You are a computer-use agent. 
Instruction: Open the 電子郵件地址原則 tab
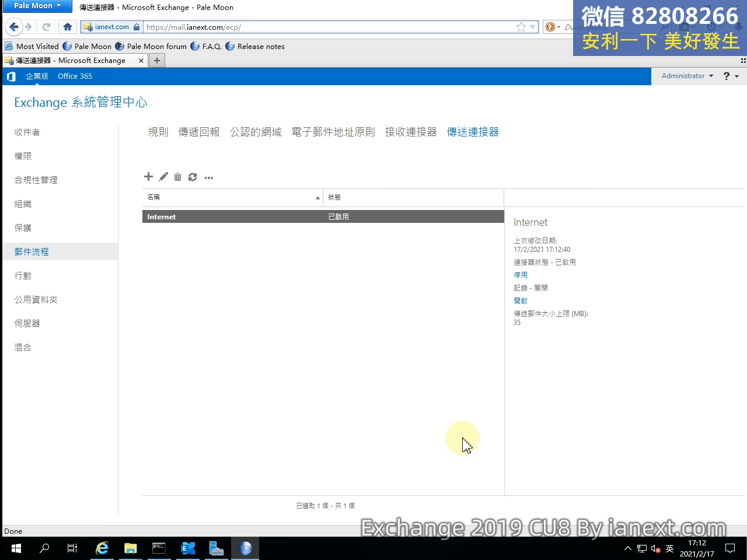click(333, 132)
